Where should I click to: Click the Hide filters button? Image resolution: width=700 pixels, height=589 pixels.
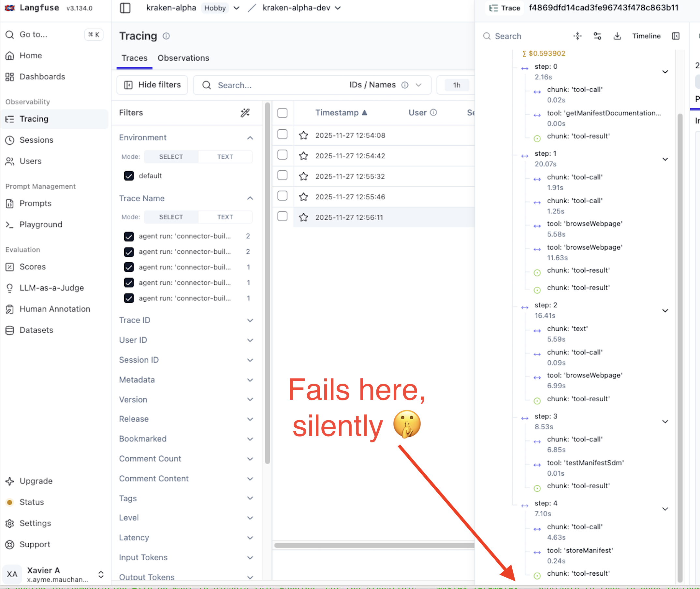click(152, 85)
